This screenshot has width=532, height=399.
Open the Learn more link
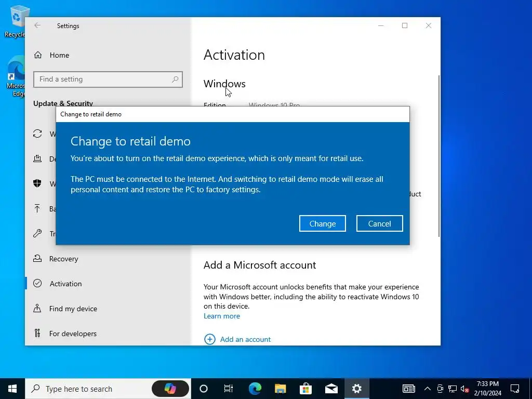click(x=221, y=316)
